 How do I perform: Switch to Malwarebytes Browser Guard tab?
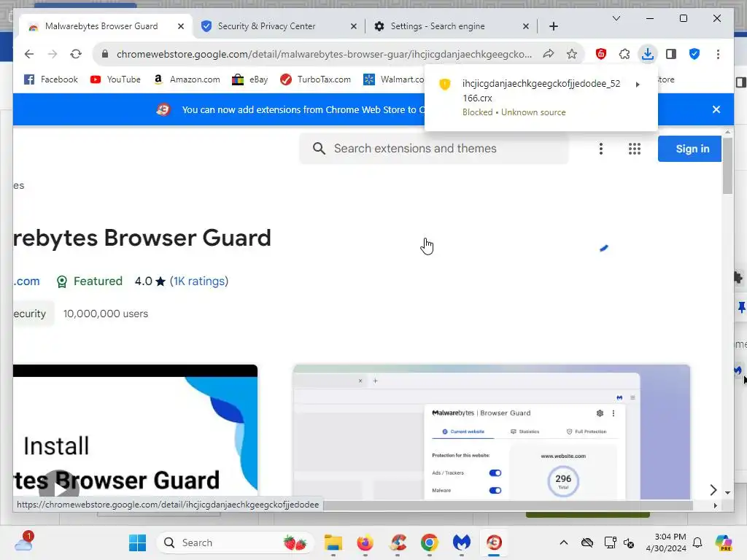click(101, 26)
